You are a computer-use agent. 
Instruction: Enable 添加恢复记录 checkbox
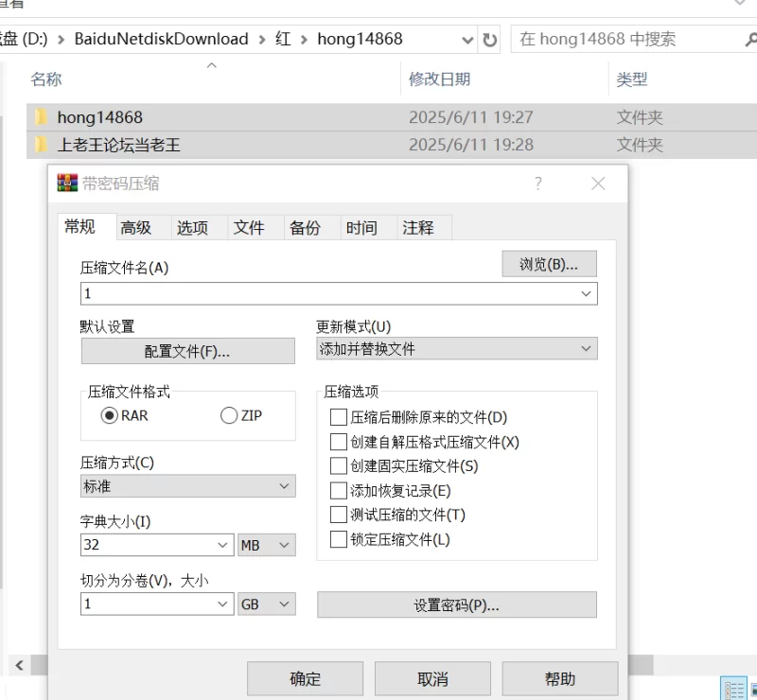[339, 491]
